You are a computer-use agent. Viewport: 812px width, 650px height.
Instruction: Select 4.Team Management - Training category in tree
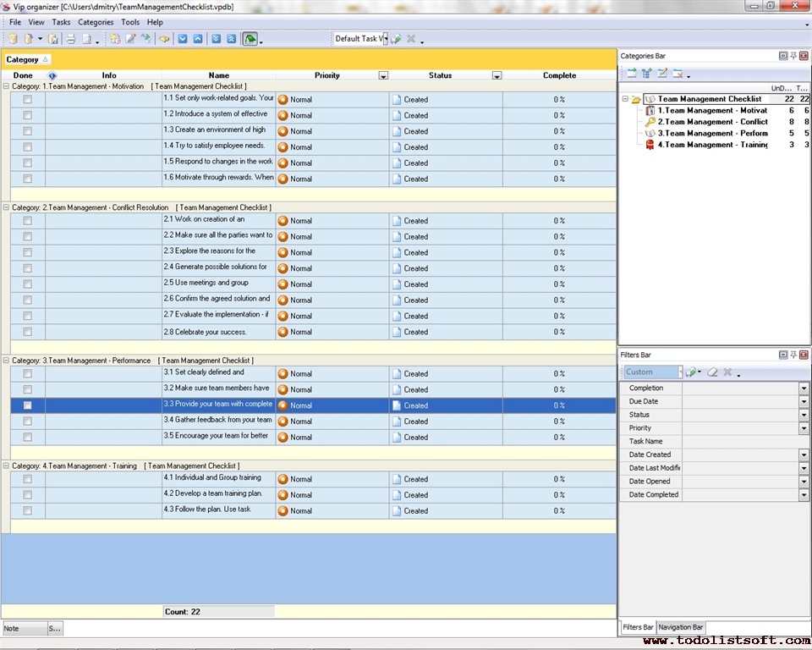pyautogui.click(x=712, y=145)
